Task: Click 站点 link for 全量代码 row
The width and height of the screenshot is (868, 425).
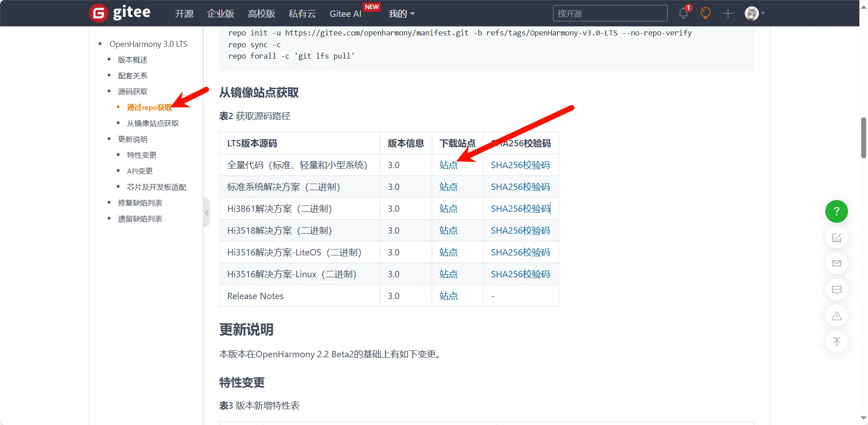Action: click(x=448, y=165)
